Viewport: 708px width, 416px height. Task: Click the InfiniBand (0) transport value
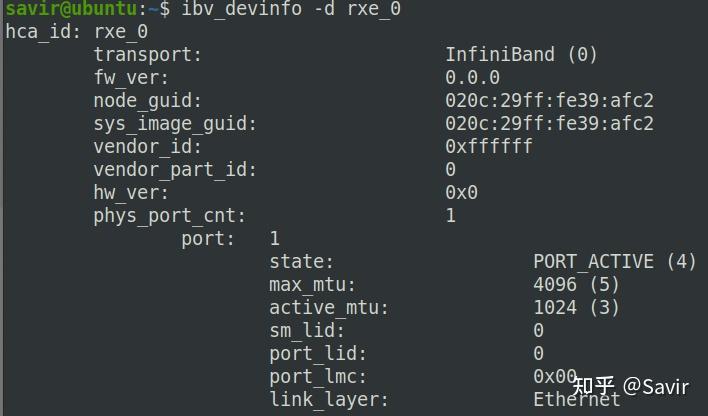pyautogui.click(x=521, y=54)
